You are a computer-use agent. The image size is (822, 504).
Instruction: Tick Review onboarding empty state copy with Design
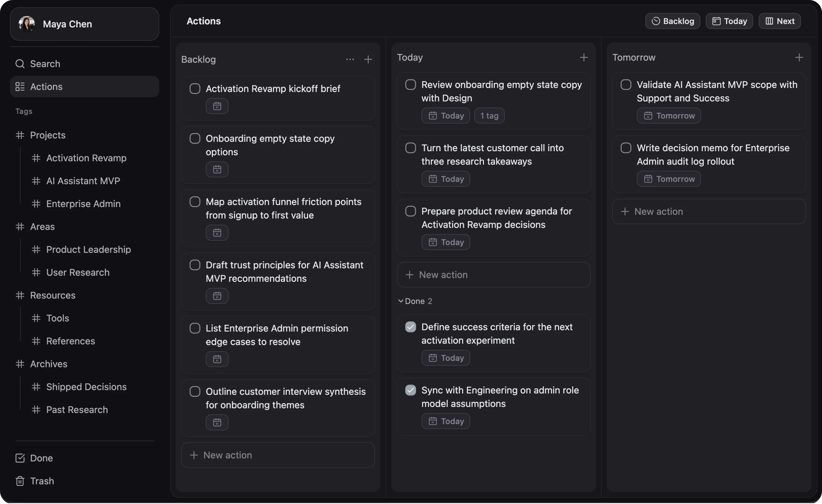click(411, 85)
